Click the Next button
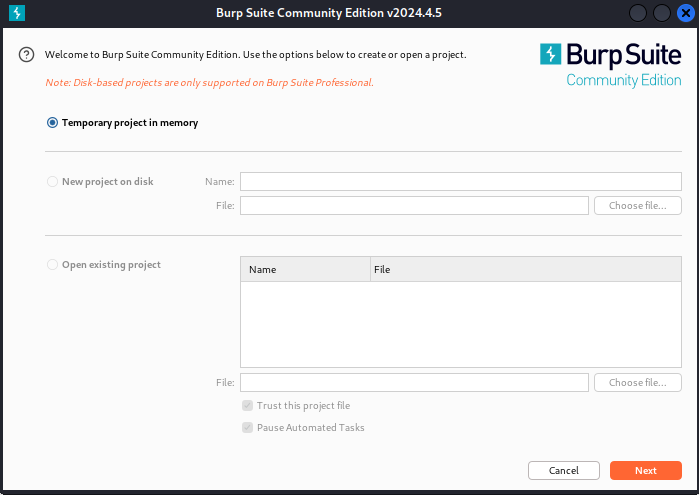The width and height of the screenshot is (699, 495). click(645, 470)
